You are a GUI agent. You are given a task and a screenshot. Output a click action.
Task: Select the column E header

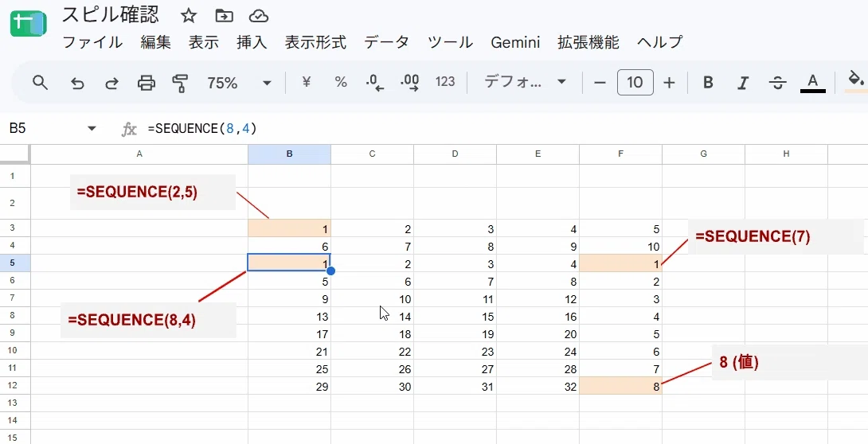tap(538, 154)
